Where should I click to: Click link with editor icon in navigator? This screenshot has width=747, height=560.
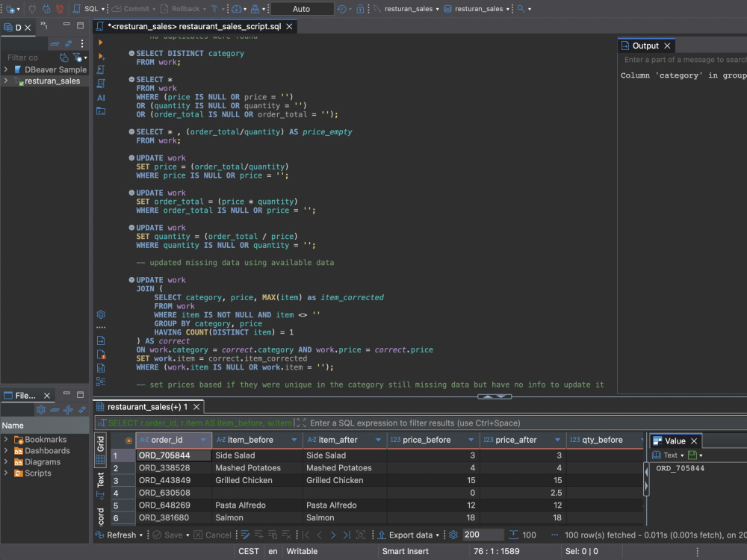point(69,44)
